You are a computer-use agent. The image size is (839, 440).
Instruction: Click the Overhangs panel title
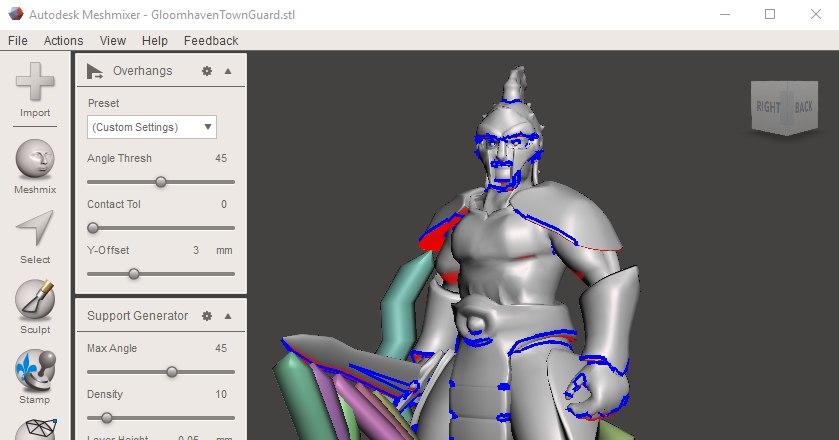(x=142, y=71)
